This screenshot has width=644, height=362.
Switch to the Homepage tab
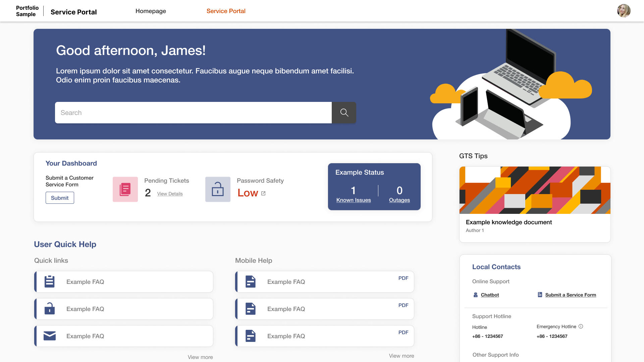click(151, 11)
